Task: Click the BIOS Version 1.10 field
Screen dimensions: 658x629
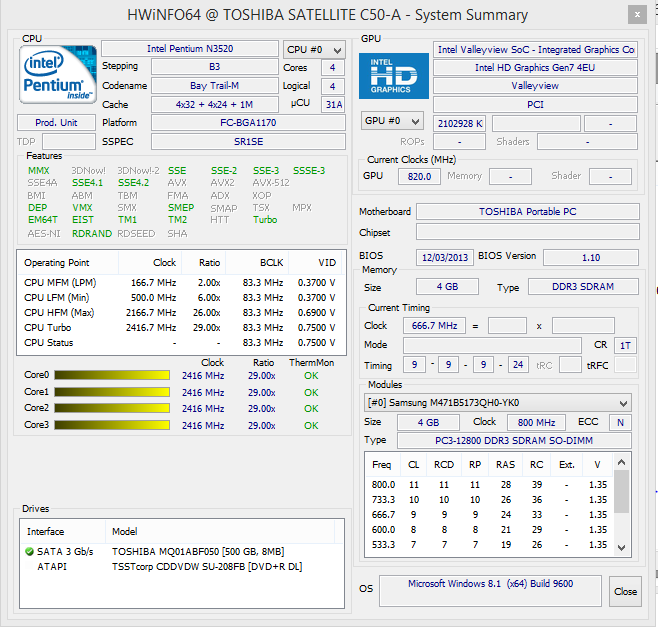Action: click(591, 257)
